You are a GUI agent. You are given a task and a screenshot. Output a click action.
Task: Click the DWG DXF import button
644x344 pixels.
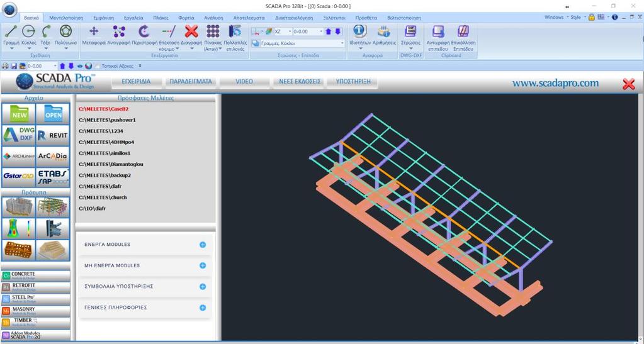19,135
